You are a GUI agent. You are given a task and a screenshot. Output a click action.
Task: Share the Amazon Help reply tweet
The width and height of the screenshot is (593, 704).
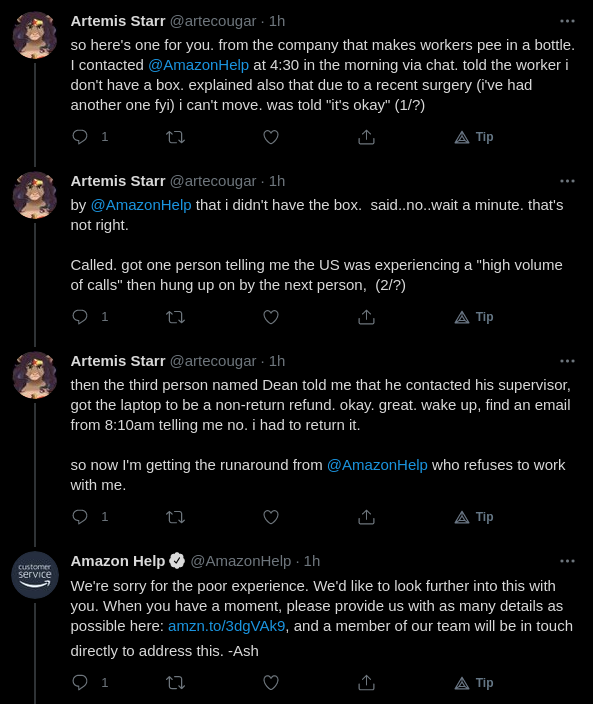coord(366,683)
